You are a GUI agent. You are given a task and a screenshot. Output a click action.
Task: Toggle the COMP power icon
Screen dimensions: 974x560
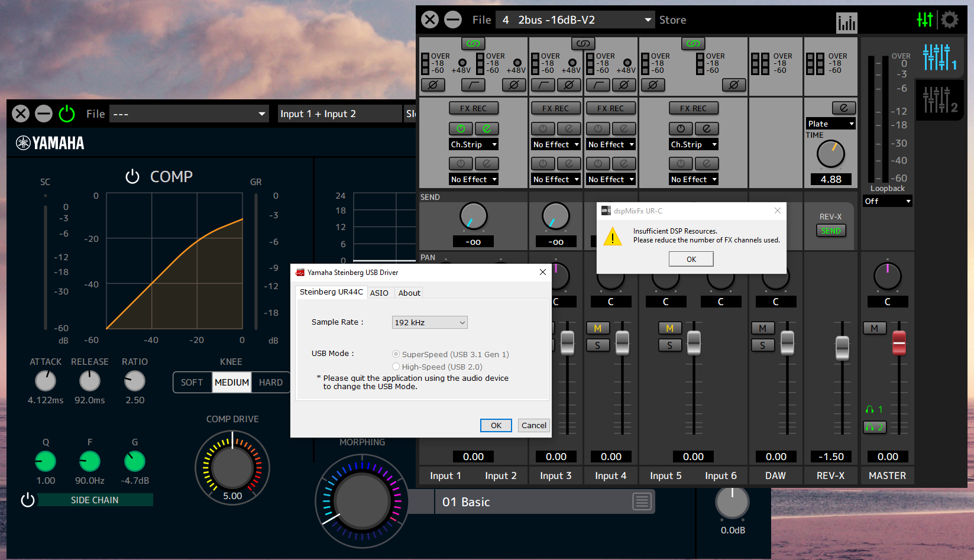(132, 176)
